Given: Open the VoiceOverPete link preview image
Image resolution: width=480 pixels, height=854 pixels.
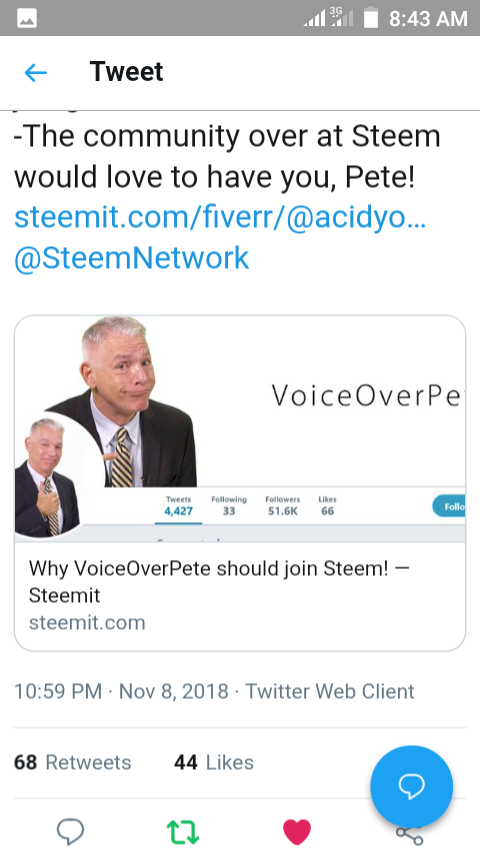Looking at the screenshot, I should click(x=240, y=429).
